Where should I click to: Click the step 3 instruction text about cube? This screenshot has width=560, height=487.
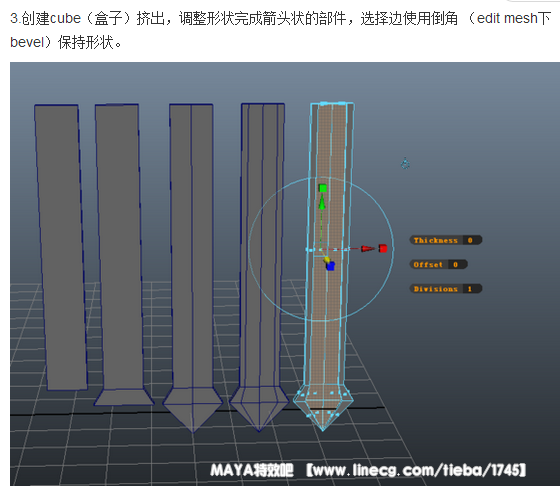point(280,19)
